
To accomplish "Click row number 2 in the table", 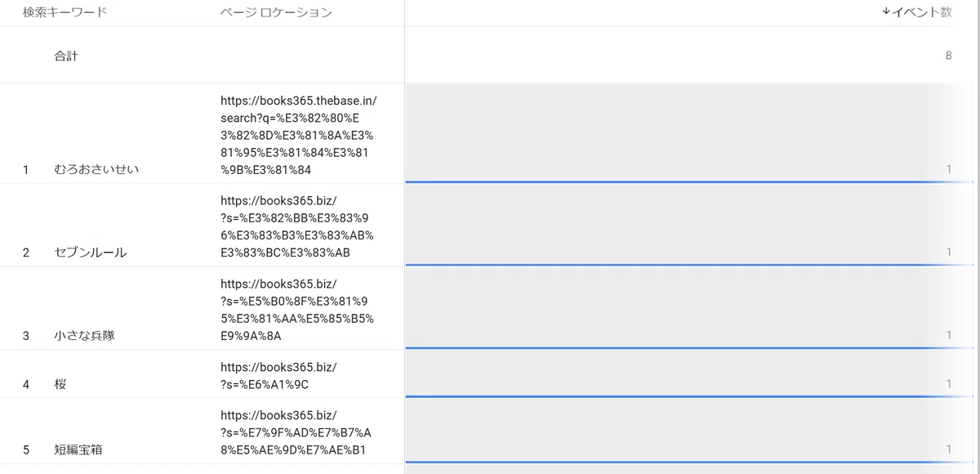I will pyautogui.click(x=25, y=253).
